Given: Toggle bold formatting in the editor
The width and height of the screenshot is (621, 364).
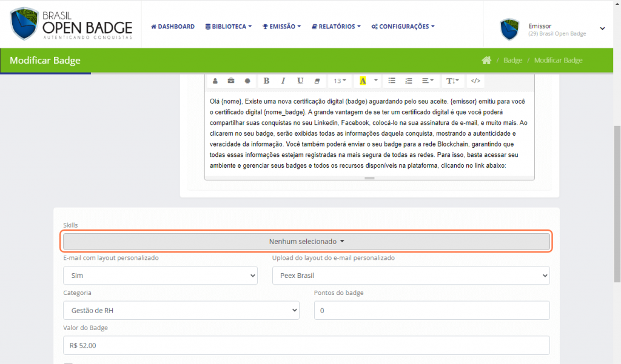Looking at the screenshot, I should click(266, 81).
